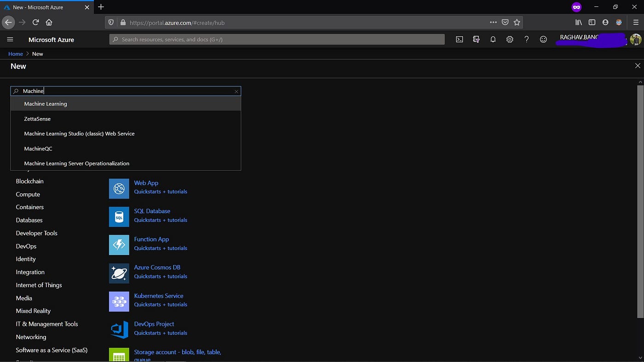The height and width of the screenshot is (362, 644).
Task: Click the Web App icon
Action: pyautogui.click(x=119, y=188)
